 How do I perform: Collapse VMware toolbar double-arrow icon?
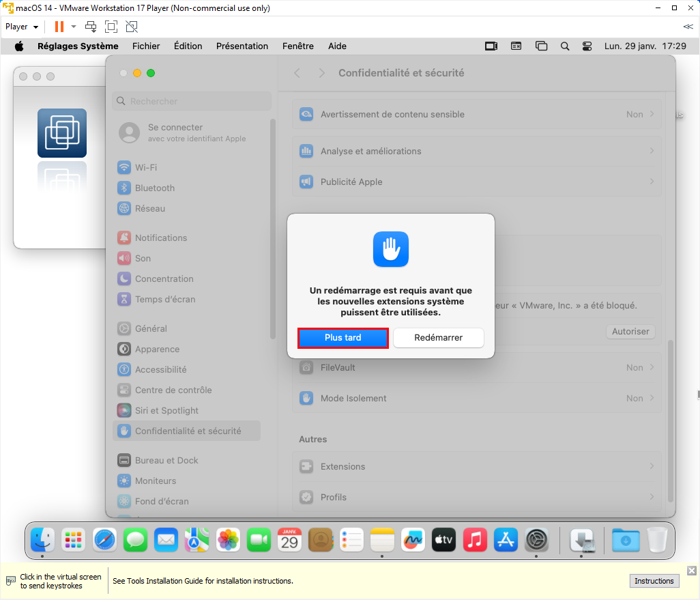pyautogui.click(x=688, y=27)
